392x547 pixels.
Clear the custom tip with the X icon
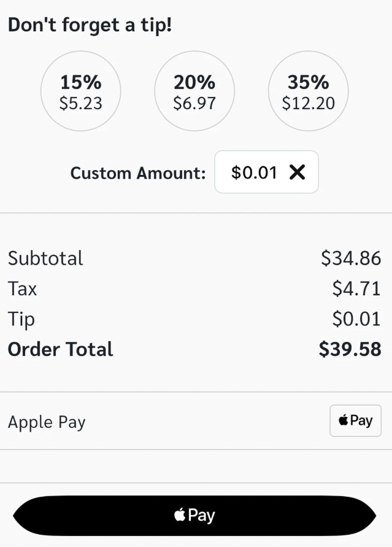point(298,173)
